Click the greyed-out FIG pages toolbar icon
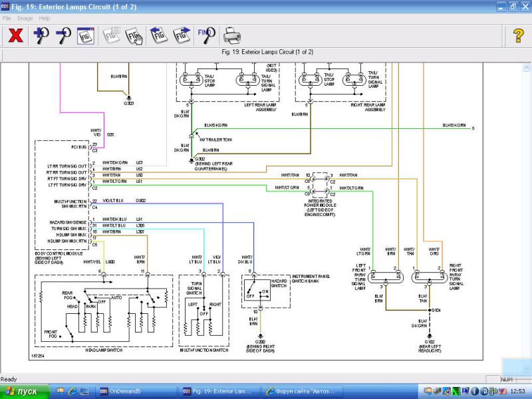532x399 pixels. [x=112, y=36]
